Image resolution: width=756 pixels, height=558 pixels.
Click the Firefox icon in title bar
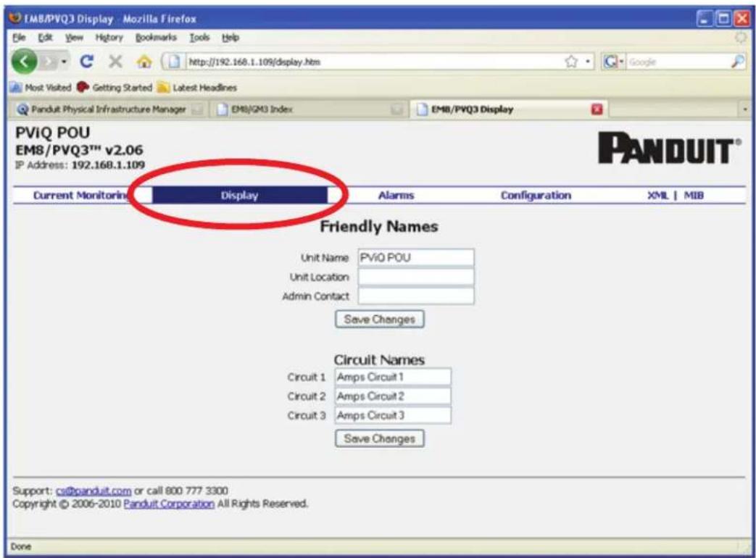(16, 18)
